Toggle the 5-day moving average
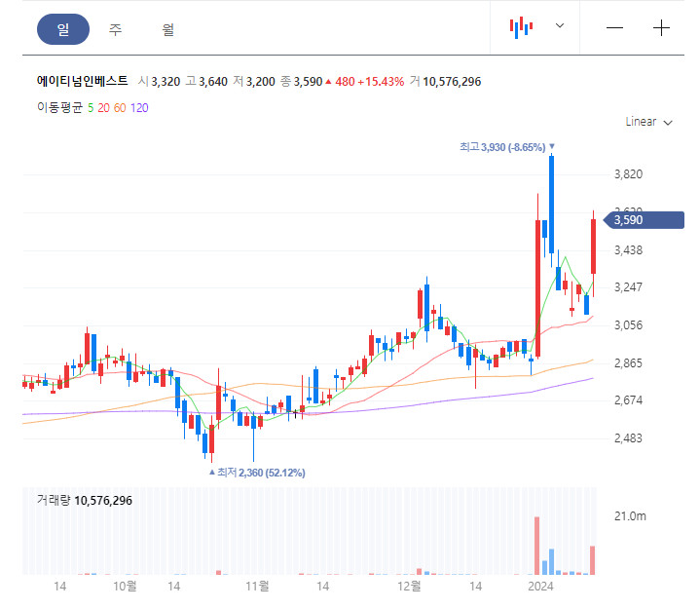This screenshot has height=608, width=700. pos(91,108)
